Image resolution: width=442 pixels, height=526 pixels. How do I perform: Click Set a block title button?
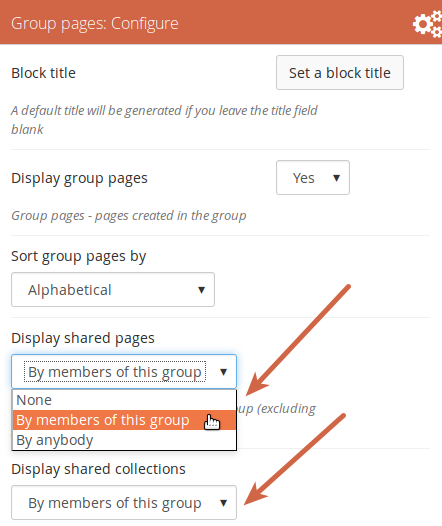point(340,73)
